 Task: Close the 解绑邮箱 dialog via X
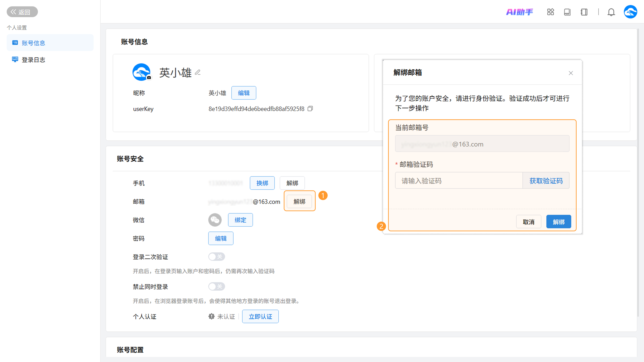[571, 73]
